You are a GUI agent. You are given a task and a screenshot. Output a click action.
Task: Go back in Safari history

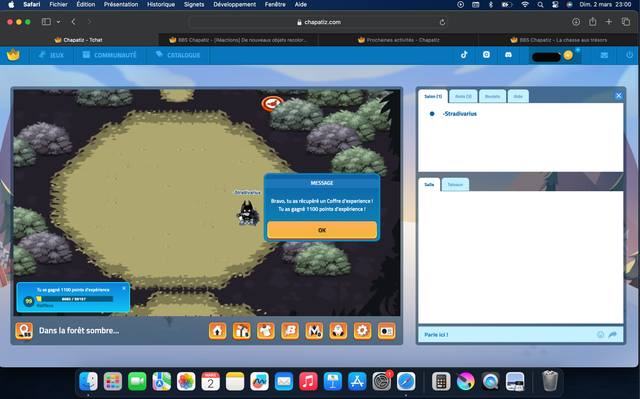(x=73, y=22)
